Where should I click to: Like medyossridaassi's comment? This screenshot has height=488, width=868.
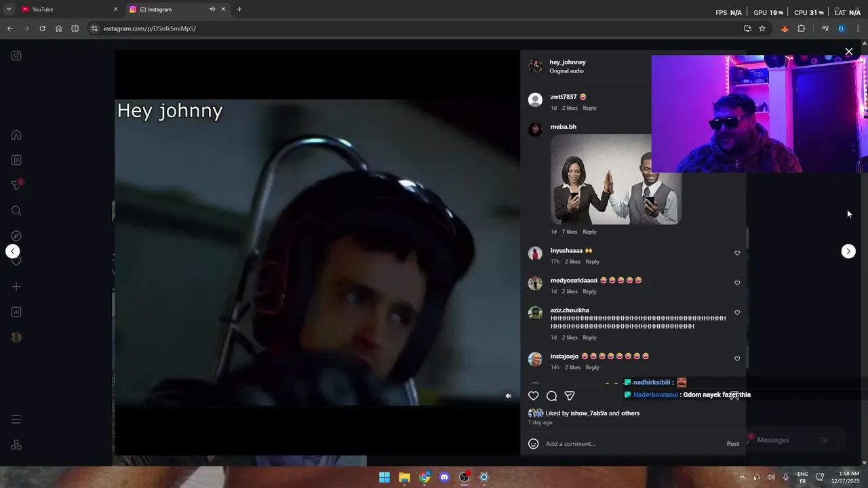[x=737, y=283]
